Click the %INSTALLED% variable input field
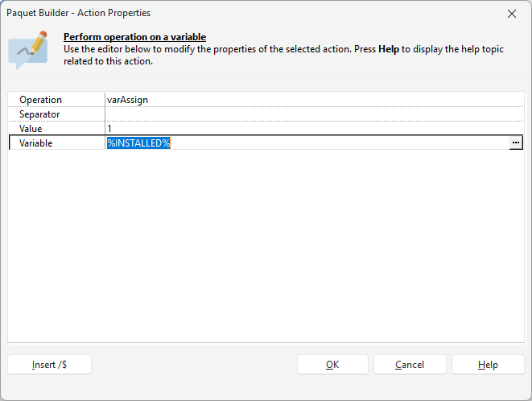Viewport: 532px width, 401px height. pyautogui.click(x=307, y=143)
